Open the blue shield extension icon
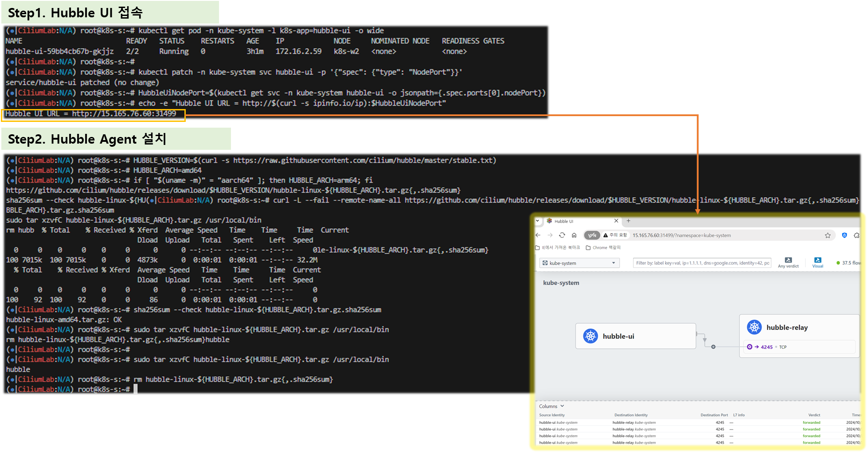868x453 pixels. coord(845,235)
